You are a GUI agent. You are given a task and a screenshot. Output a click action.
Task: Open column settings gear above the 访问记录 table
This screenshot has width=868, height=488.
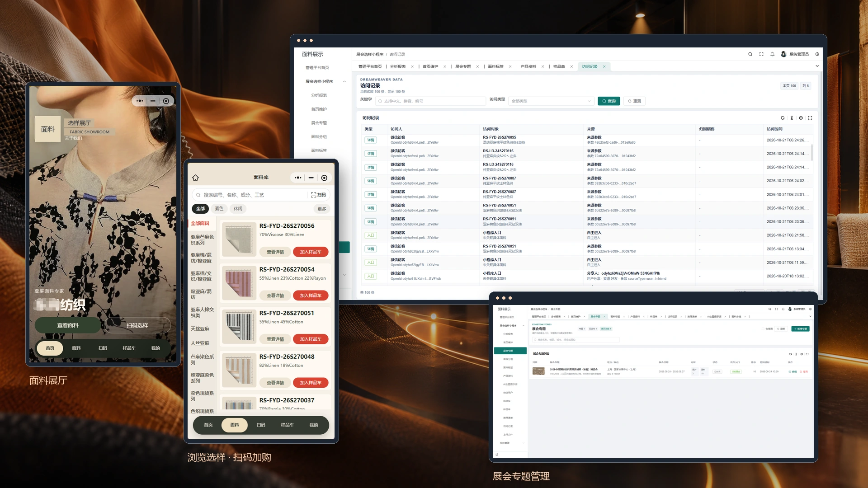click(x=801, y=118)
